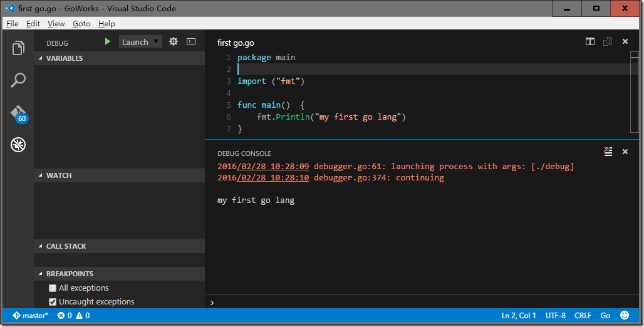Open the Explorer view in sidebar
Screen dimensions: 644x327
(x=18, y=48)
